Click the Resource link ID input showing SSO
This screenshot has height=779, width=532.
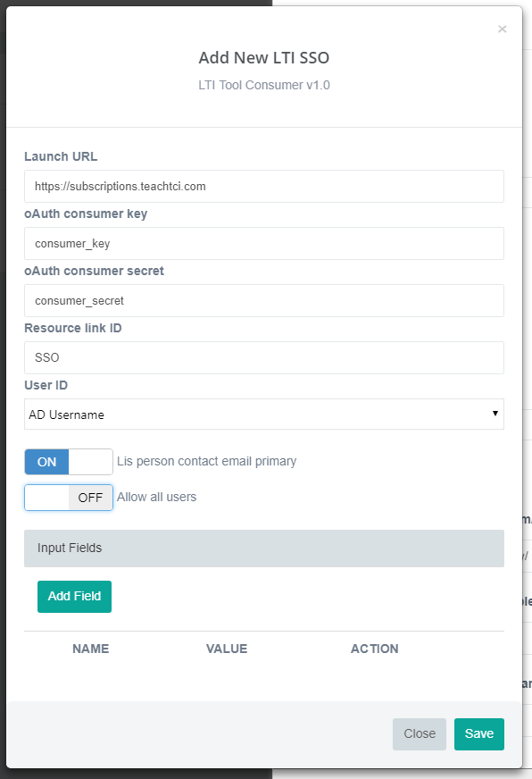pyautogui.click(x=264, y=357)
